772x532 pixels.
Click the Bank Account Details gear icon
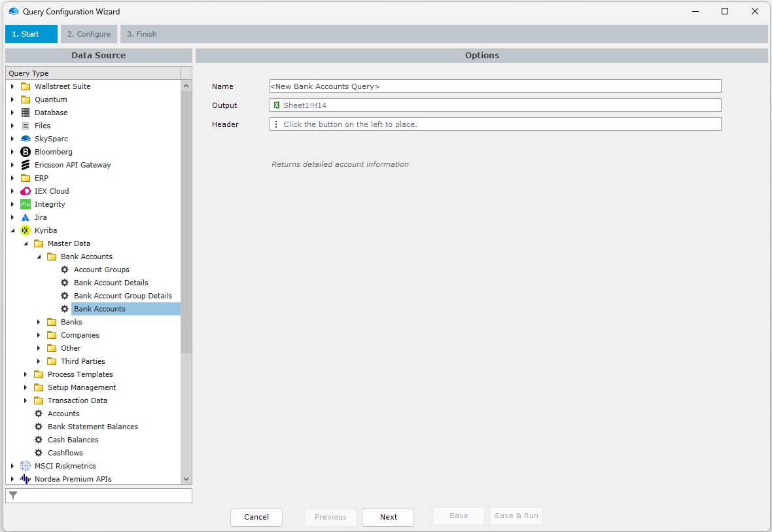[x=65, y=283]
